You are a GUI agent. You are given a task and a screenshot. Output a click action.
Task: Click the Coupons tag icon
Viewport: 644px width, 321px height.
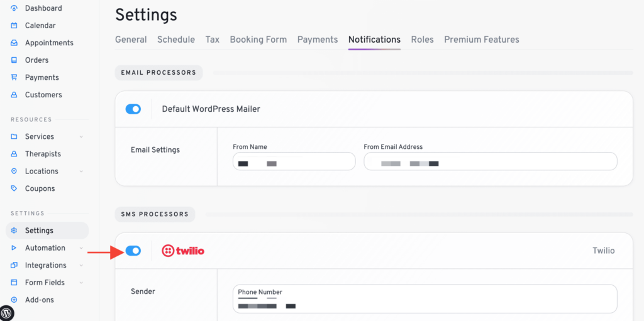coord(14,188)
